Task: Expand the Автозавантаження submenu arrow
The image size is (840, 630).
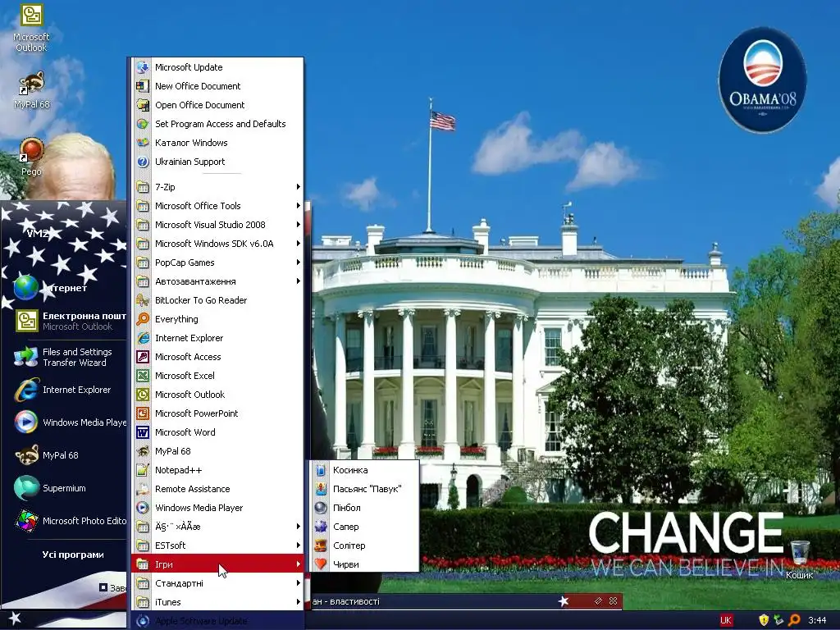Action: click(x=299, y=281)
